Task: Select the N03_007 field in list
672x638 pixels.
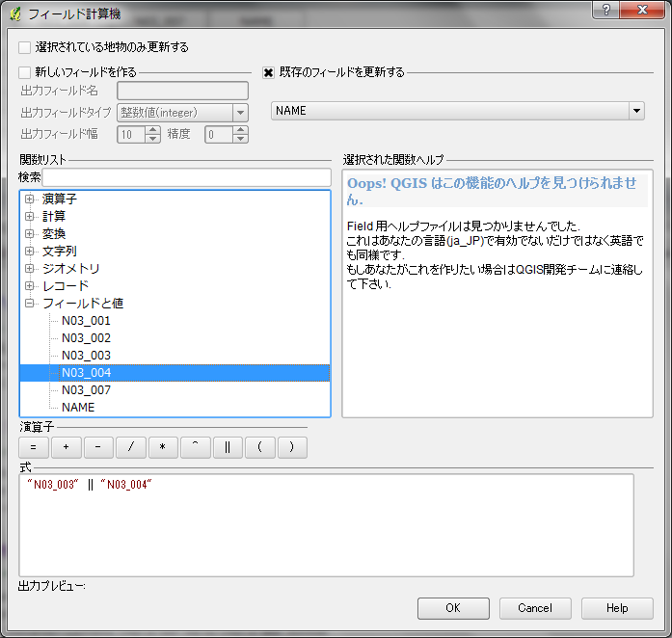Action: 86,390
